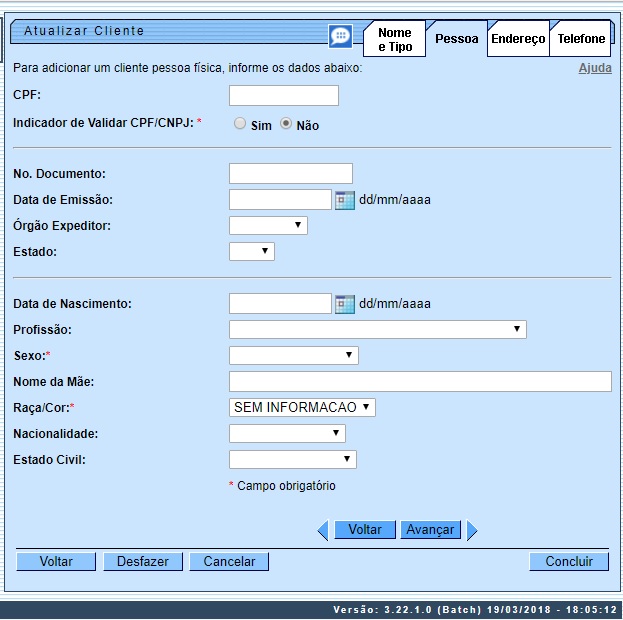Open the Estado Civil dropdown
Screen dimensions: 623x620
point(293,459)
